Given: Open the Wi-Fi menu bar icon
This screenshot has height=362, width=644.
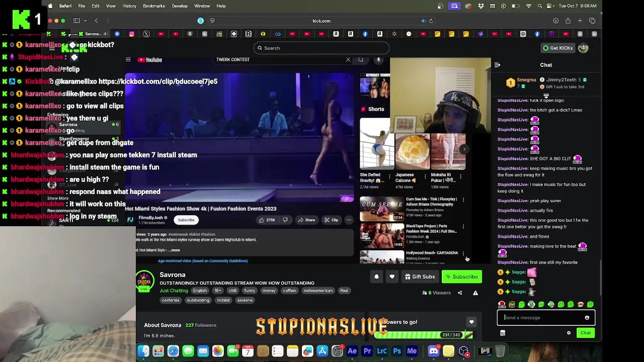Looking at the screenshot, I should pyautogui.click(x=528, y=6).
